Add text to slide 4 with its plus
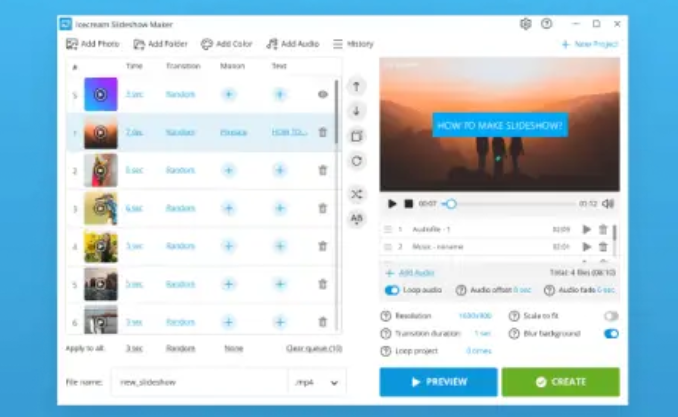The width and height of the screenshot is (678, 417). point(280,246)
